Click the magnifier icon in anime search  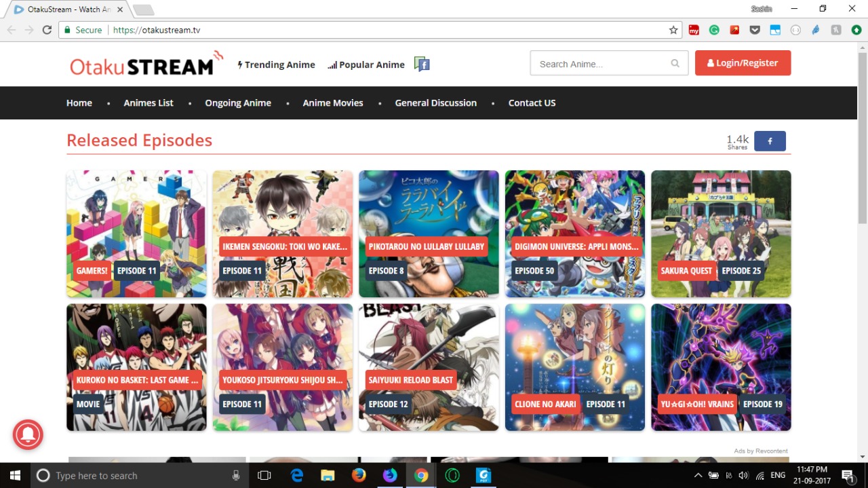(675, 64)
